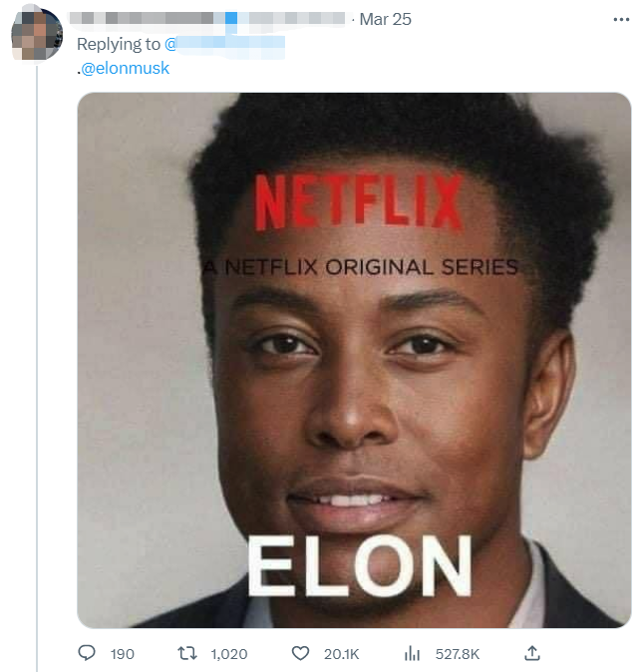Click the red NETFLIX logo in the image
This screenshot has height=672, width=640.
pyautogui.click(x=358, y=203)
